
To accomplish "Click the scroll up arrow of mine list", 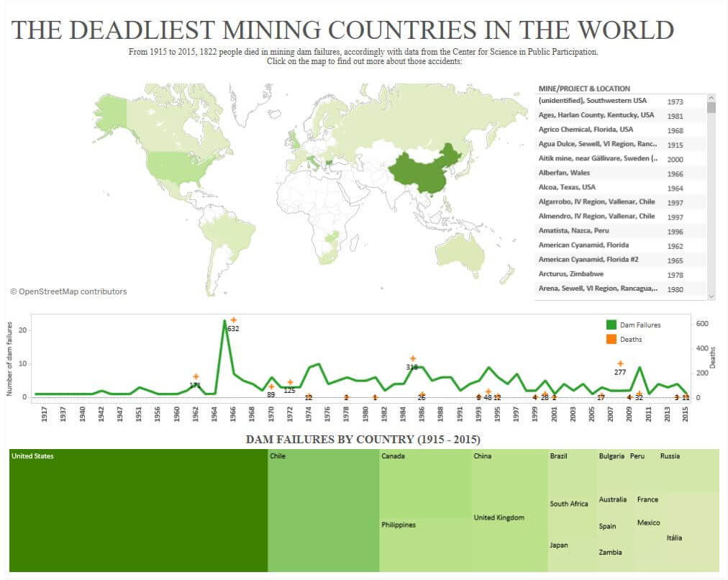I will (x=711, y=98).
